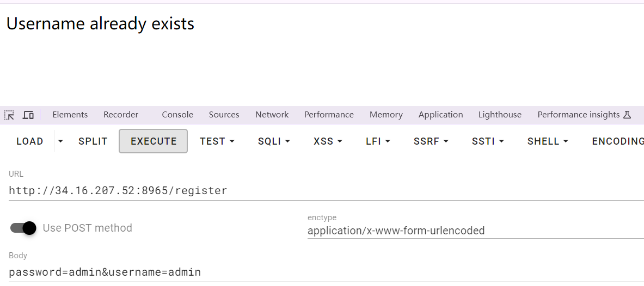The height and width of the screenshot is (286, 644).
Task: Click the URL input field
Action: click(x=321, y=190)
